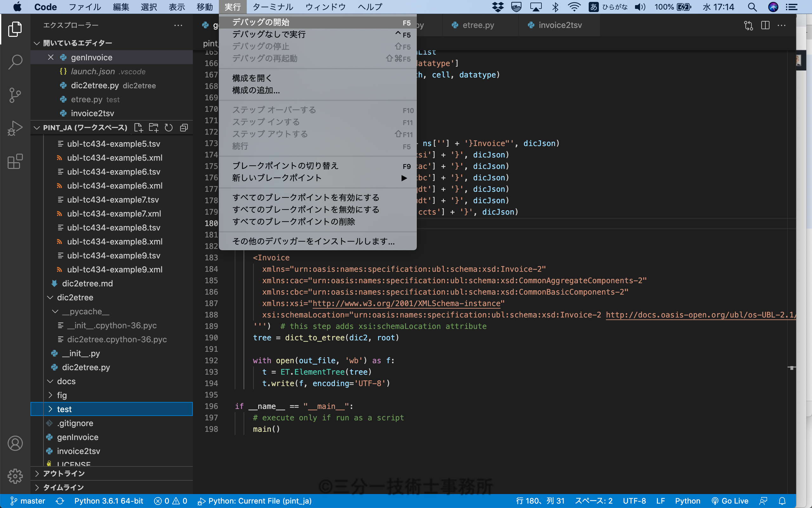This screenshot has height=508, width=812.
Task: Open Siri from the menu bar
Action: pos(773,7)
